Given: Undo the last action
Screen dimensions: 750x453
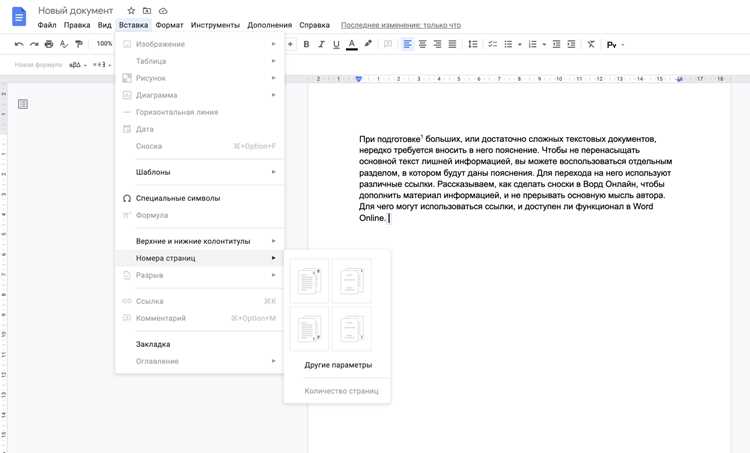Looking at the screenshot, I should (x=19, y=44).
